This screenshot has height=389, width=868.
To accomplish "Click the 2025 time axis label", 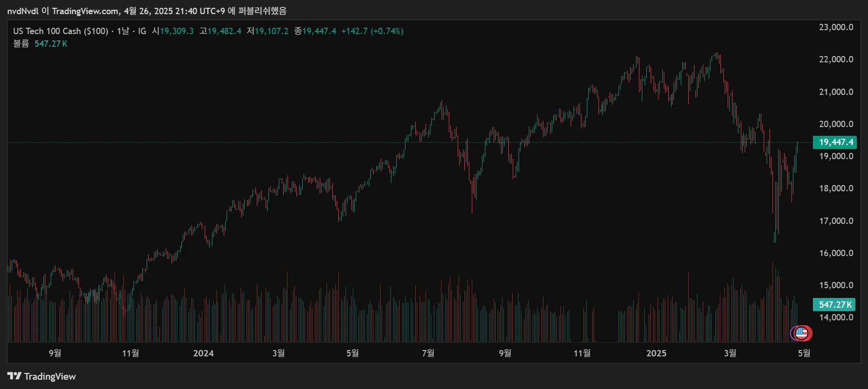I will (656, 353).
